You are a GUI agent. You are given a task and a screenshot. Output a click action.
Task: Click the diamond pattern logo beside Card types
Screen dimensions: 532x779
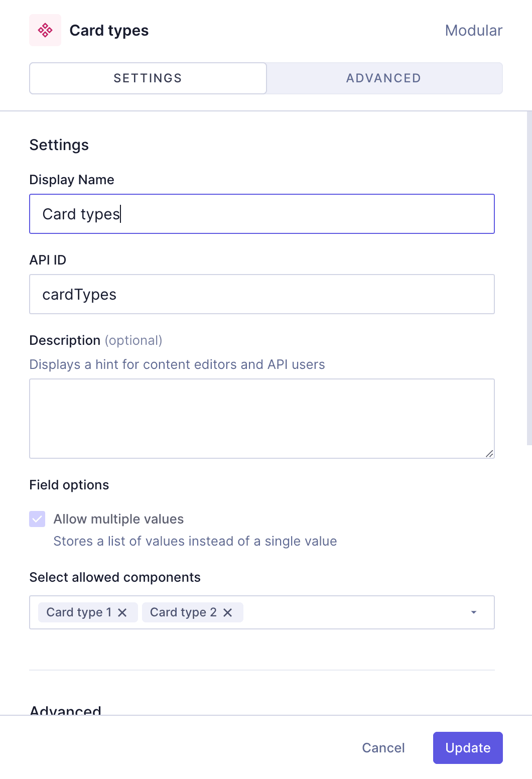click(45, 30)
